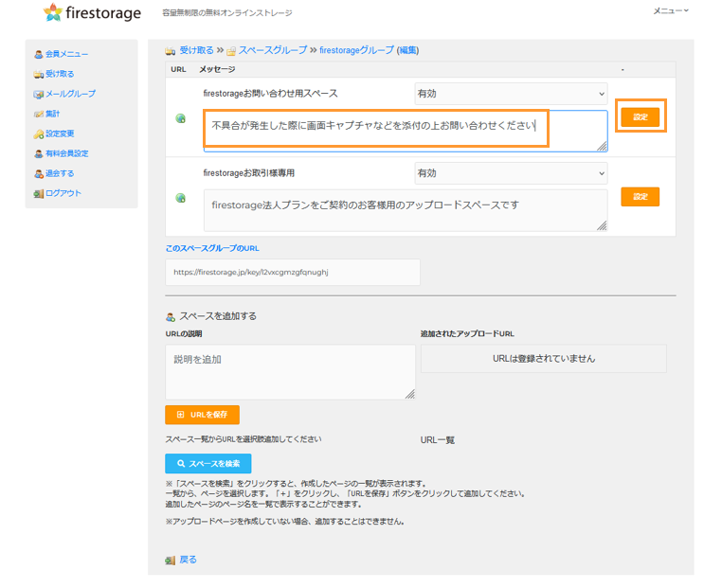This screenshot has width=722, height=588.
Task: Click the 説明を追加 description textarea
Action: point(290,372)
